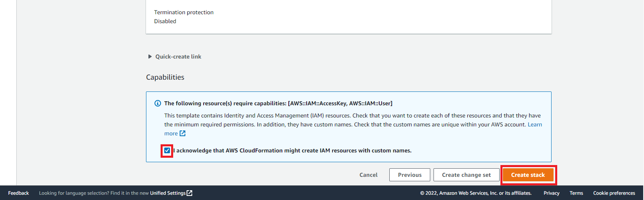Open Feedback in the footer
The width and height of the screenshot is (644, 200).
18,193
